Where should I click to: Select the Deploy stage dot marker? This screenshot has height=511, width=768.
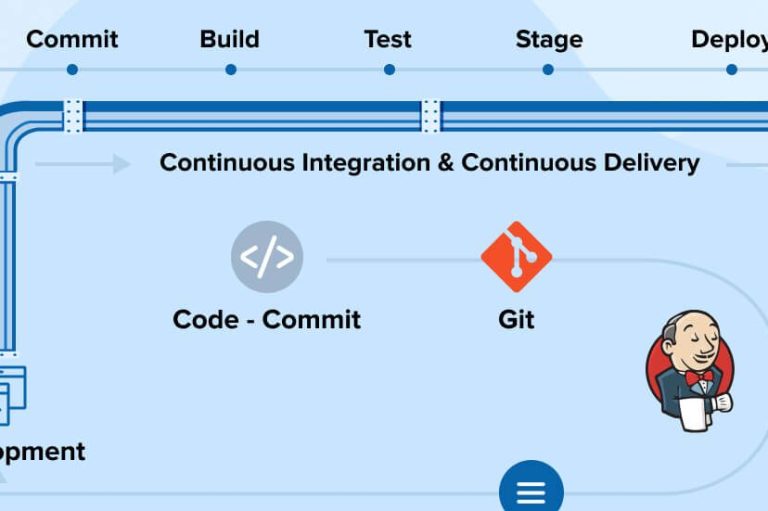pos(732,70)
